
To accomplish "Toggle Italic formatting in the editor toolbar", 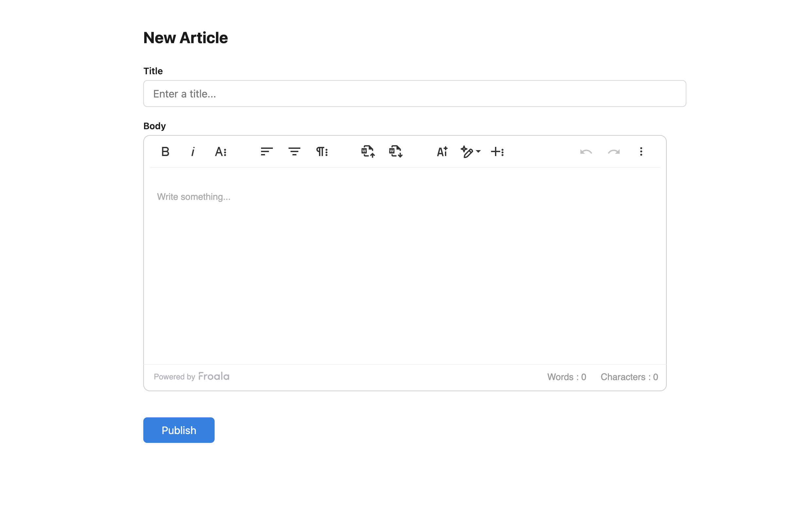I will tap(193, 151).
